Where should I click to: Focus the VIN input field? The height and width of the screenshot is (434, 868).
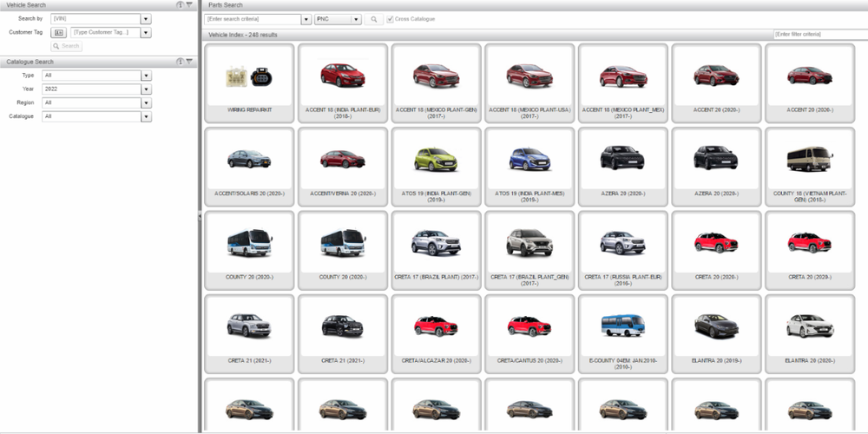tap(95, 19)
